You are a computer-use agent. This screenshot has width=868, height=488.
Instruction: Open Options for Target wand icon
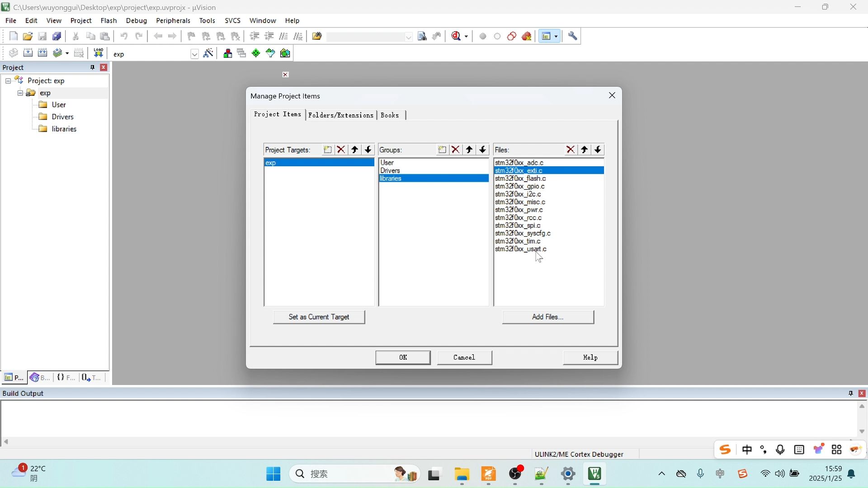click(x=208, y=53)
